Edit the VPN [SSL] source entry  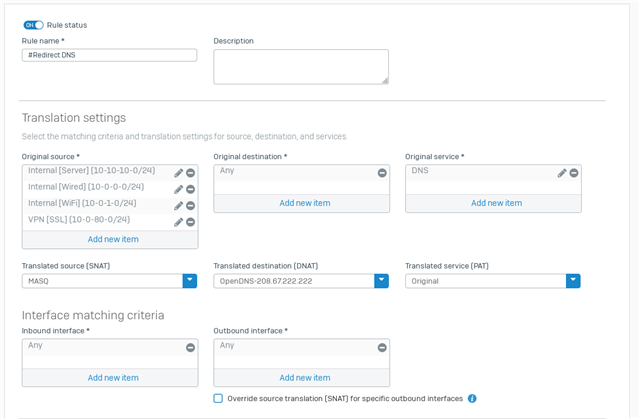point(178,222)
